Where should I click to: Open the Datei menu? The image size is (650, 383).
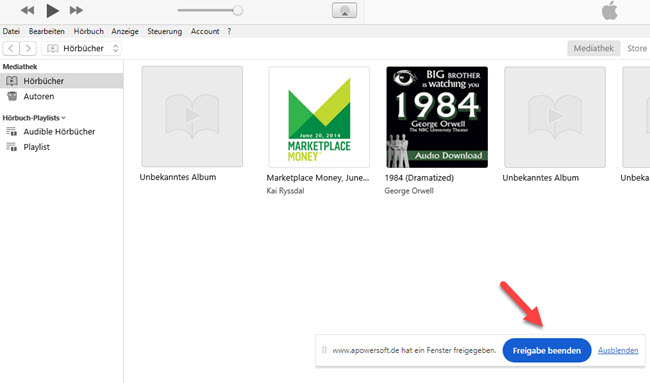click(x=11, y=31)
